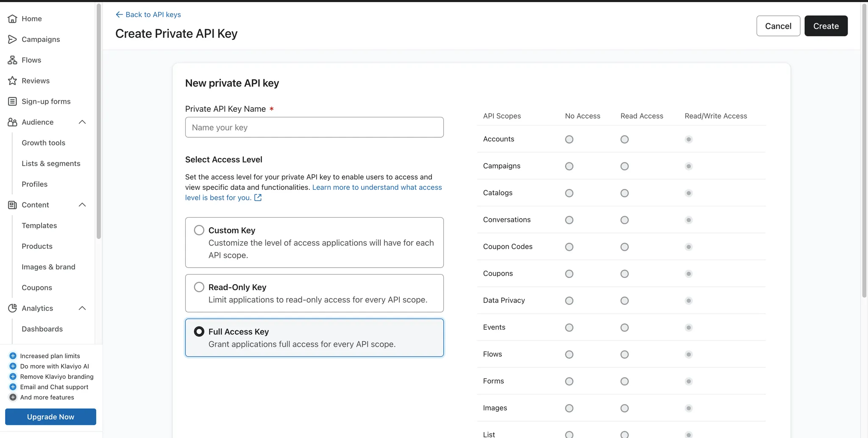Click plus icon beside Increased plan limits
The image size is (868, 438).
pyautogui.click(x=13, y=356)
